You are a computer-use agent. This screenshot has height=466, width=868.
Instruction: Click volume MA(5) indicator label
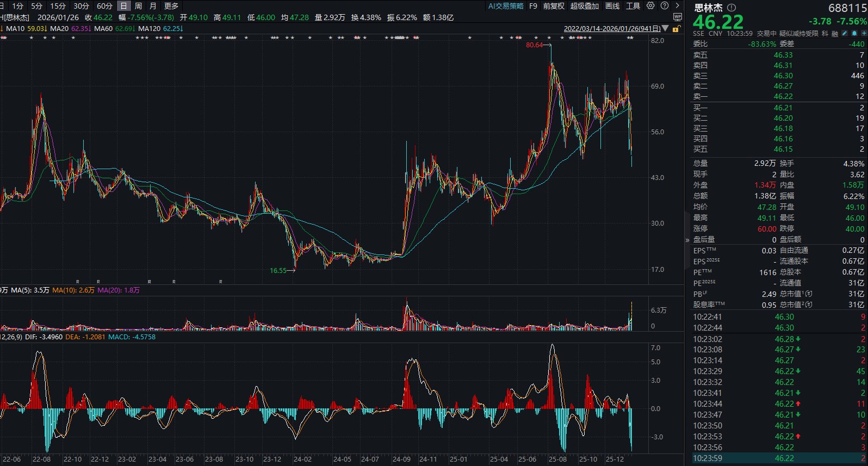pos(30,290)
